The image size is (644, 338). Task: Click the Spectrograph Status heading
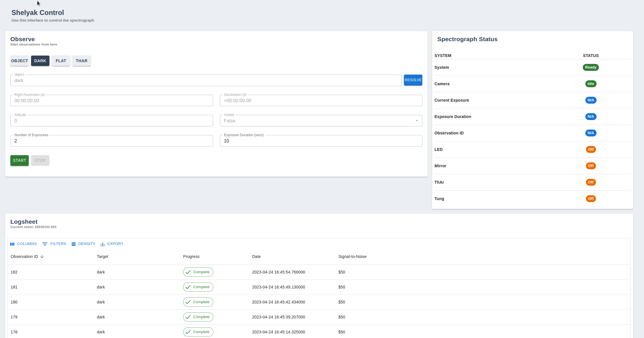467,39
